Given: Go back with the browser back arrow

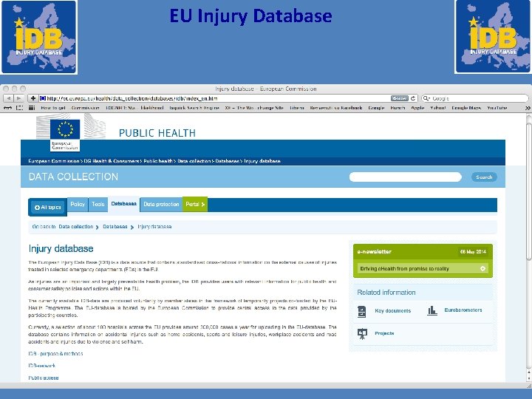Looking at the screenshot, I should click(x=8, y=98).
